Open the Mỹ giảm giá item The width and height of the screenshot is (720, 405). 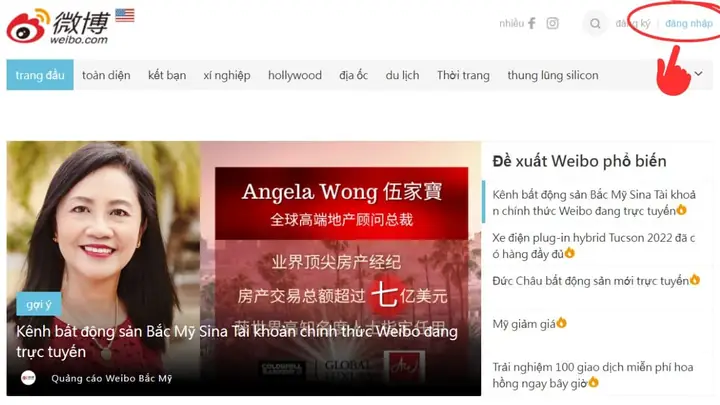[x=529, y=324]
